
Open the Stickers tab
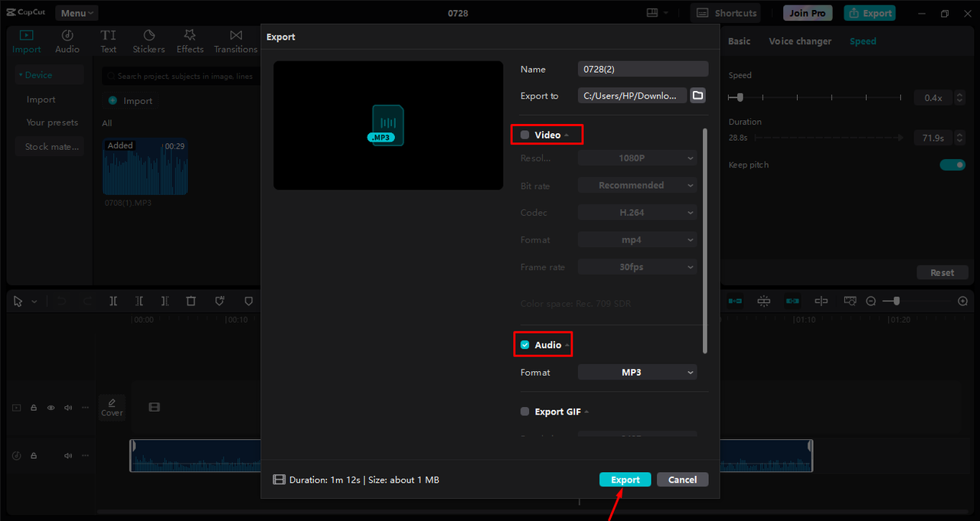point(149,41)
